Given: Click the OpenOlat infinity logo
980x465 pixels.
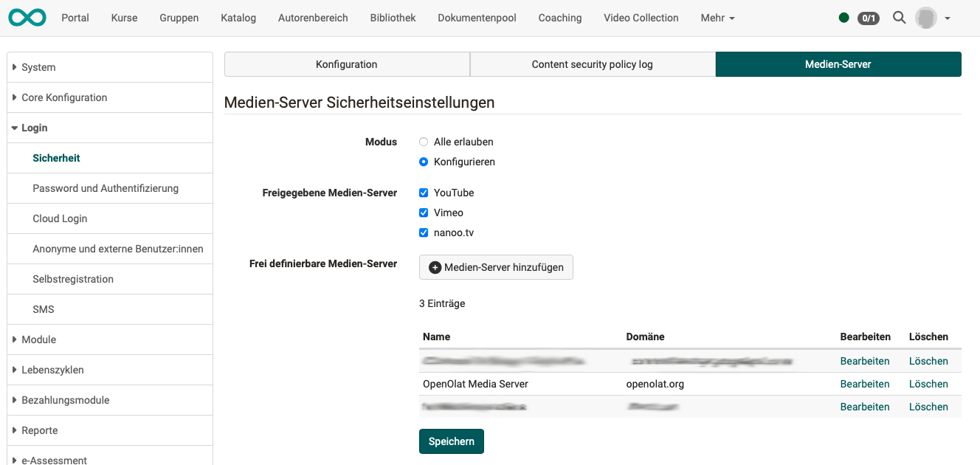Looking at the screenshot, I should pos(27,17).
